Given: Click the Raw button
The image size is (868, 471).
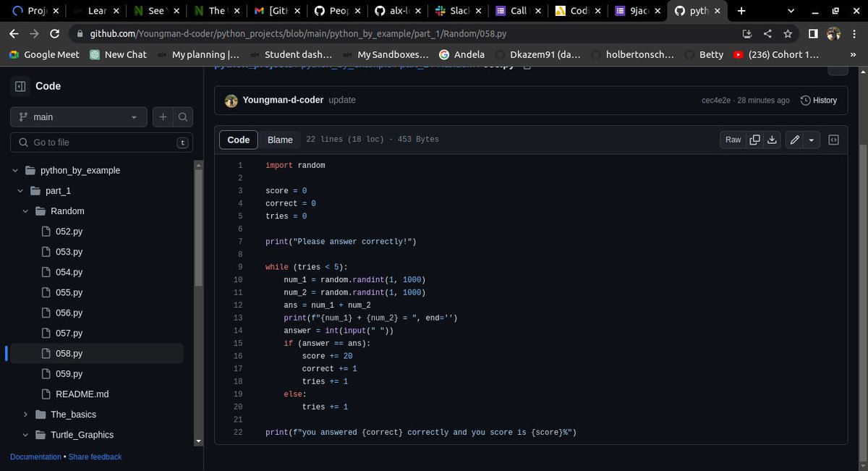Looking at the screenshot, I should (x=732, y=140).
